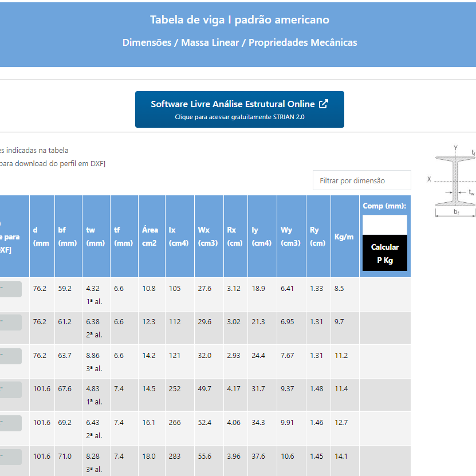
Task: Click the DXF download button in the 8.5 Kg/m row
Action: pos(10,289)
